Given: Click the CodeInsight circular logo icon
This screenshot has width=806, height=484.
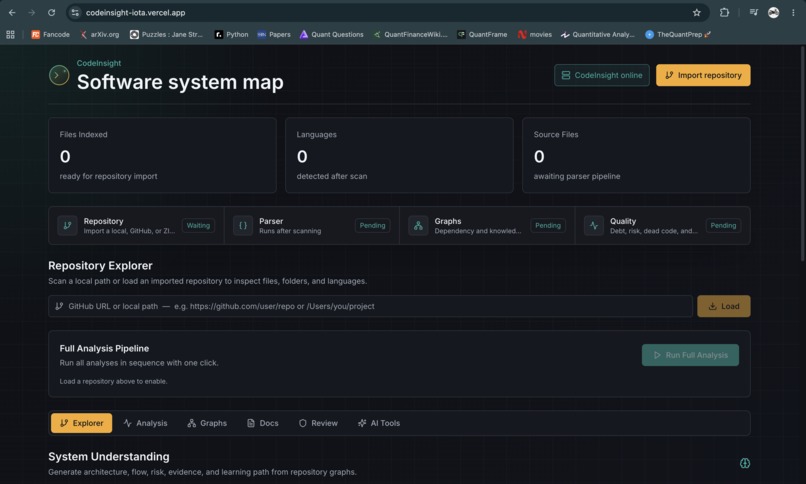Looking at the screenshot, I should pyautogui.click(x=59, y=75).
